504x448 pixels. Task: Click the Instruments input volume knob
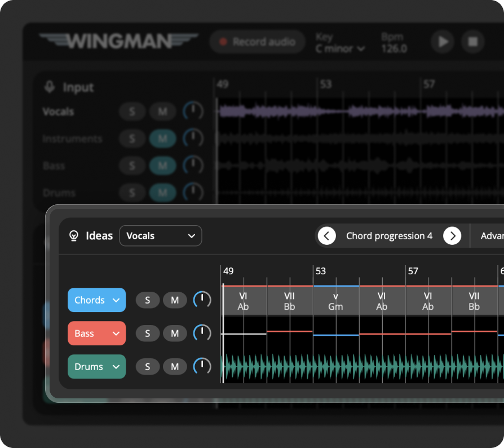pos(193,139)
